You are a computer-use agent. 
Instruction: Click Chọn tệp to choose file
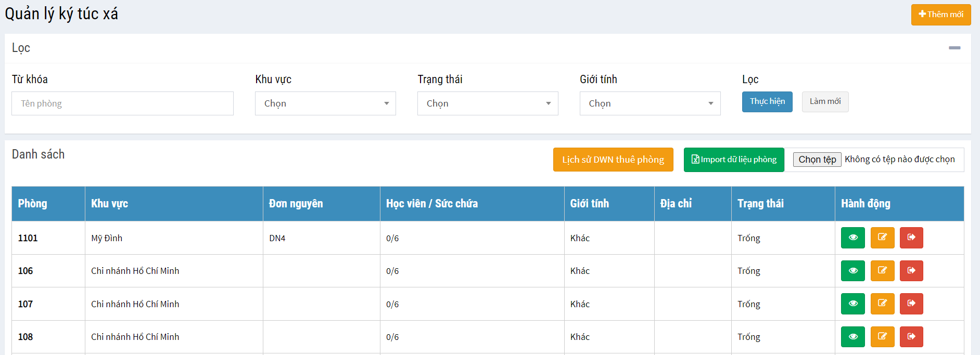[x=817, y=160]
